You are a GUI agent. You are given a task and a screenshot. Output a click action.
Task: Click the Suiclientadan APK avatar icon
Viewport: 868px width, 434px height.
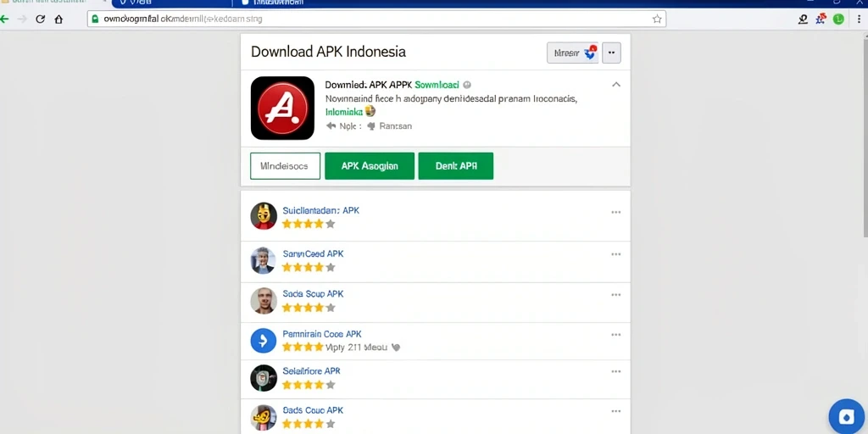click(264, 216)
